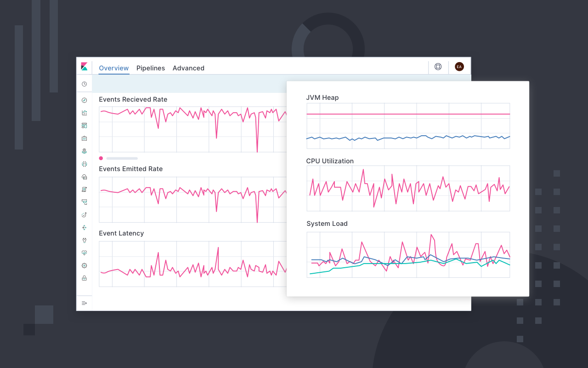Viewport: 588px width, 368px height.
Task: Switch to the Pipelines tab
Action: pyautogui.click(x=151, y=68)
